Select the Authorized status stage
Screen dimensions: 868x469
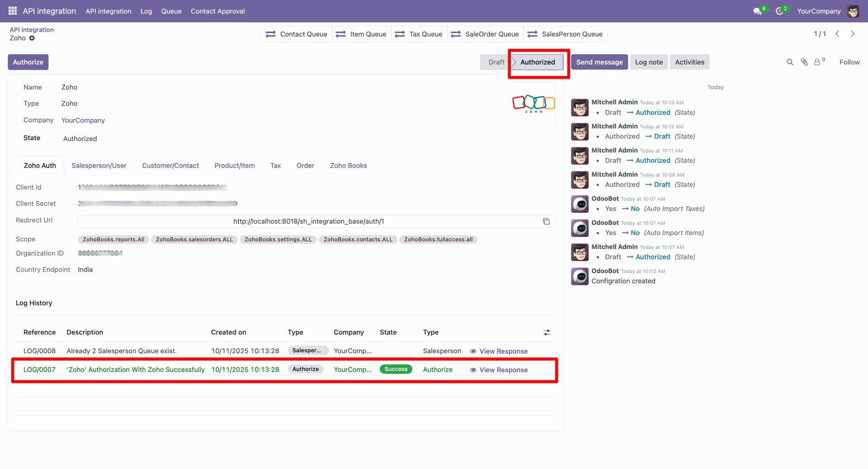click(538, 62)
